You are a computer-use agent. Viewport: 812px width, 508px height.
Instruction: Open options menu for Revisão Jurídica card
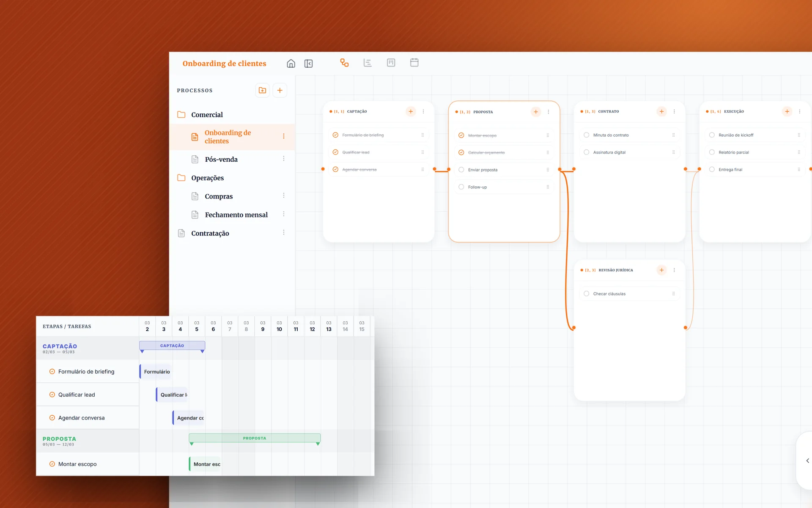point(674,270)
